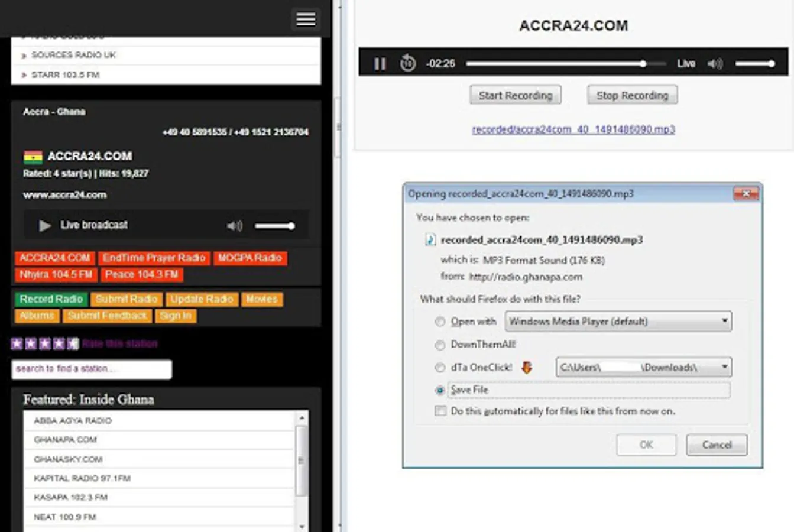Image resolution: width=794 pixels, height=532 pixels.
Task: Play the Live broadcast stream
Action: pyautogui.click(x=44, y=225)
